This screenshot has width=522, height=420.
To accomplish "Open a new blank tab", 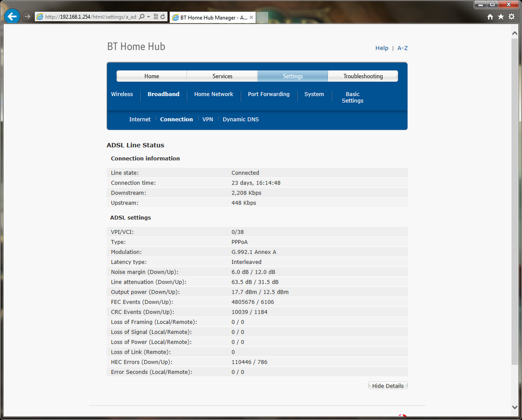I will (x=262, y=17).
